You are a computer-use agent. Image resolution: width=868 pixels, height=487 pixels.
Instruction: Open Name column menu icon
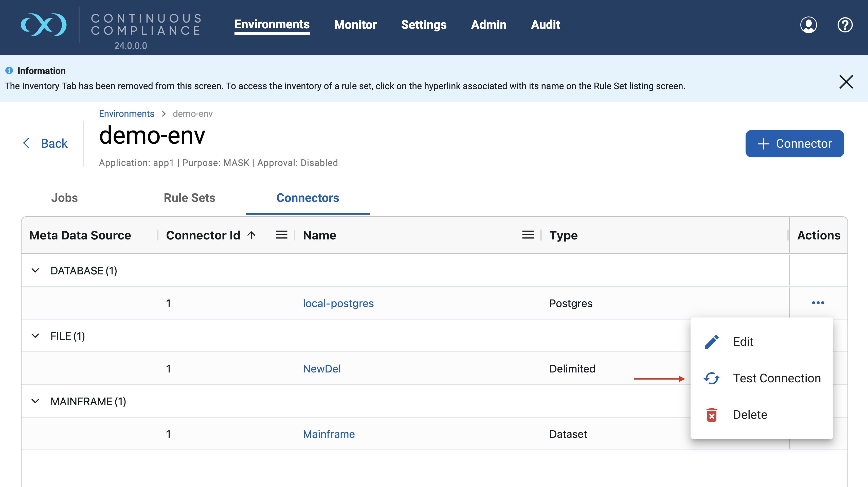point(528,235)
